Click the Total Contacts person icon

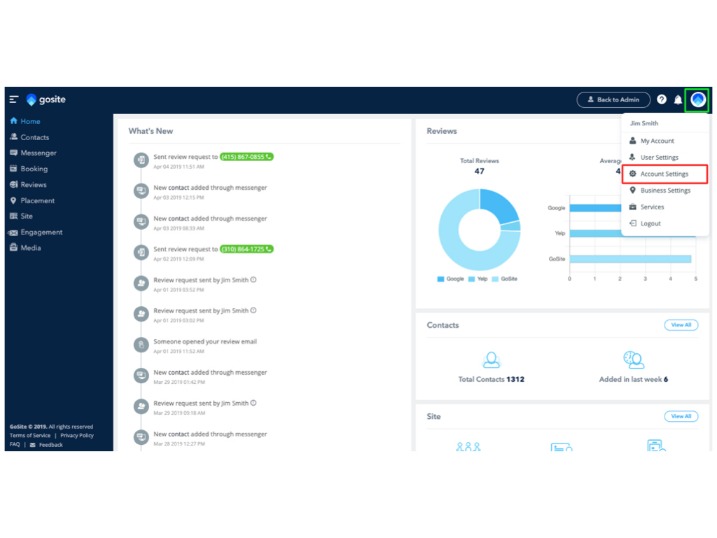491,360
